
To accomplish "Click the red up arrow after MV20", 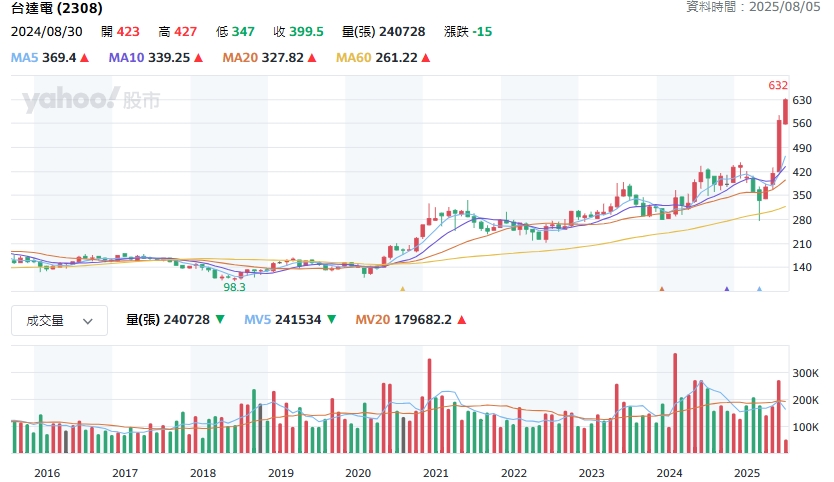I will click(x=462, y=320).
